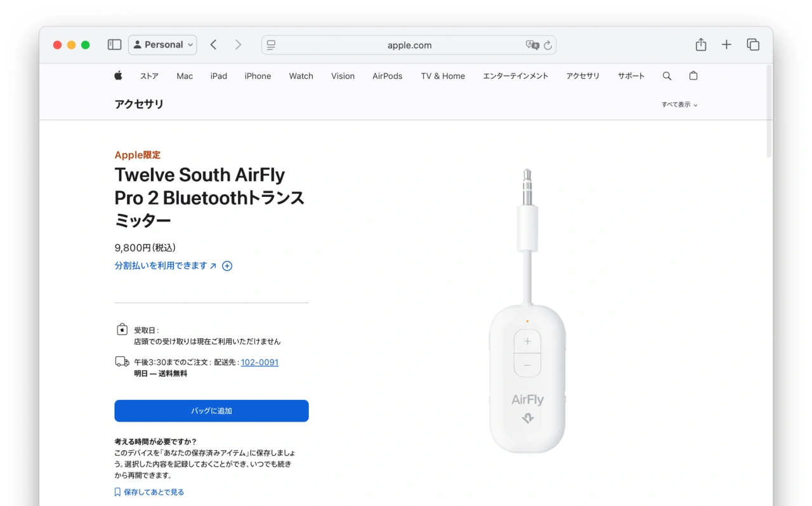Reload the page with refresh icon
This screenshot has height=506, width=812.
click(x=548, y=45)
